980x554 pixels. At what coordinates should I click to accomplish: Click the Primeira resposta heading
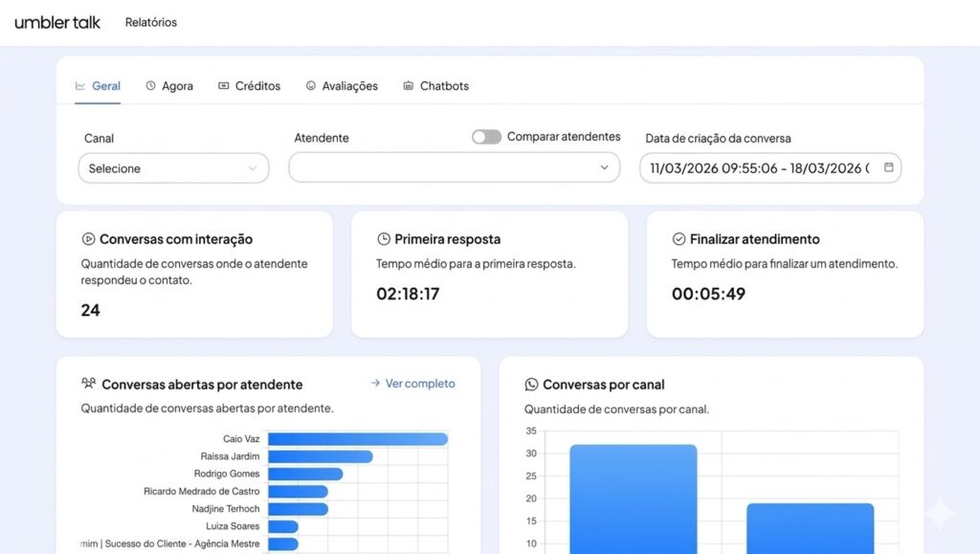448,239
